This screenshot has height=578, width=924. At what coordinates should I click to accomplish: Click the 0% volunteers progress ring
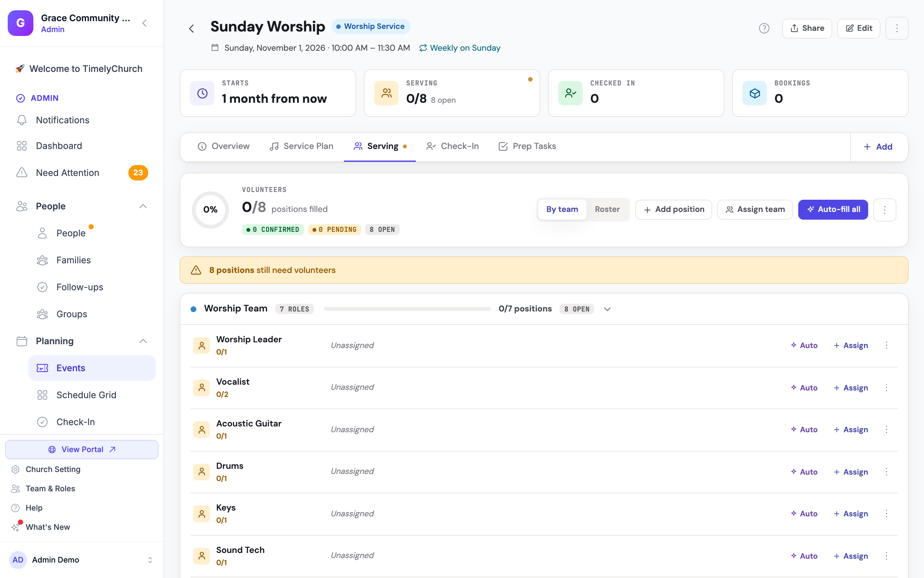tap(210, 209)
